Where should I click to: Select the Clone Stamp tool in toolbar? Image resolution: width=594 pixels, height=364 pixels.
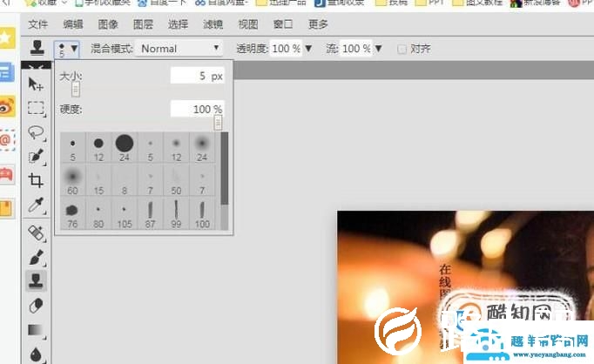pos(36,280)
